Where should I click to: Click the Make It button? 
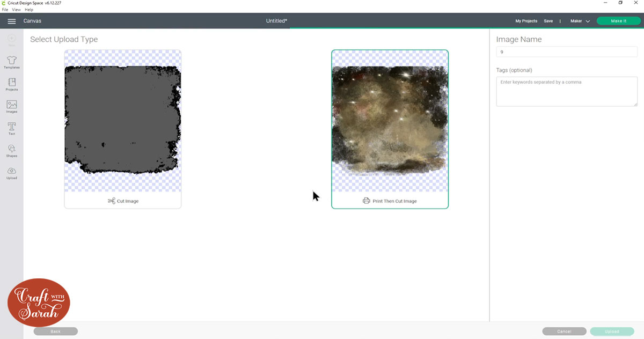click(x=618, y=21)
